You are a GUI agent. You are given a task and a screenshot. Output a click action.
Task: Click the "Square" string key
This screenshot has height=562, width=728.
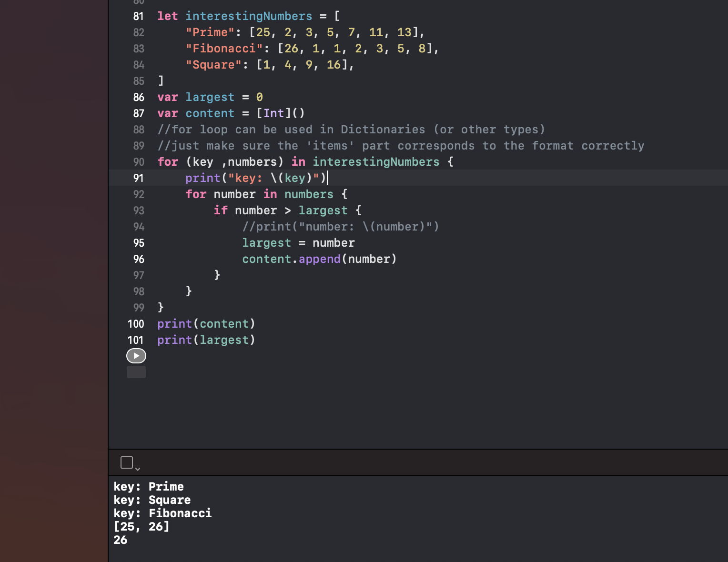[213, 65]
